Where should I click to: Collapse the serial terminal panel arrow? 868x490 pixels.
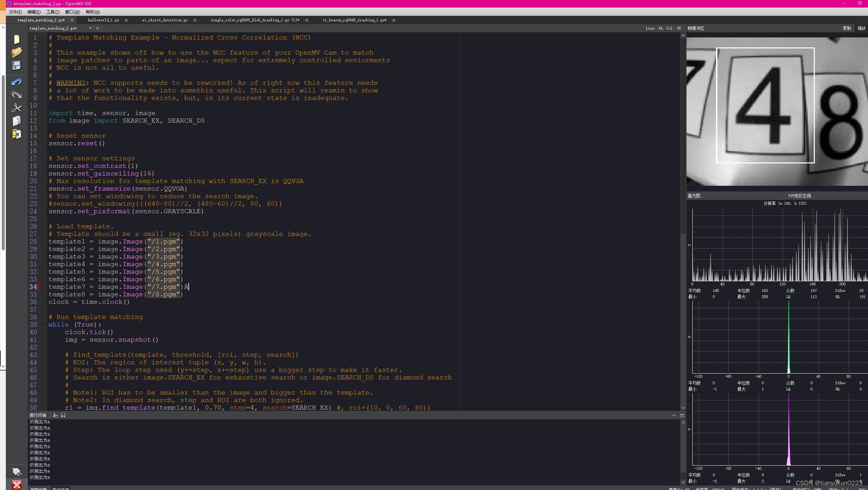(674, 415)
